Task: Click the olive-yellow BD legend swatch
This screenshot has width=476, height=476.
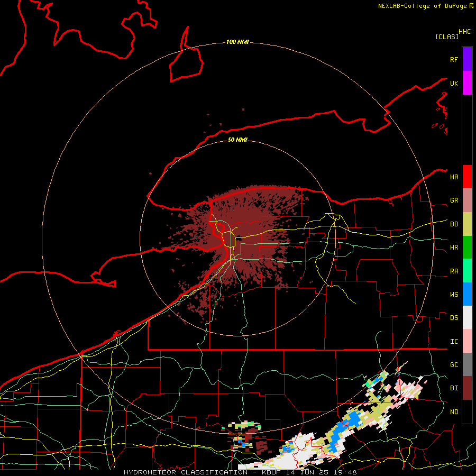Action: (467, 224)
